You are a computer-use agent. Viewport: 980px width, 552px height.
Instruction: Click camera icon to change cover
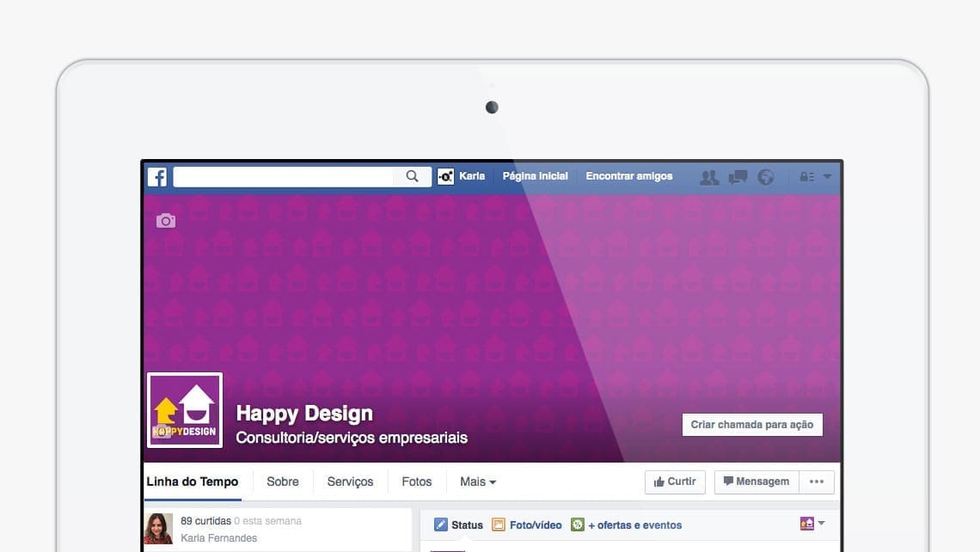pos(166,221)
